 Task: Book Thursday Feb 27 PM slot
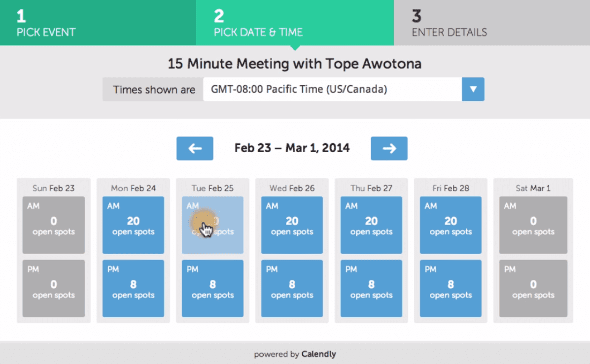[371, 289]
